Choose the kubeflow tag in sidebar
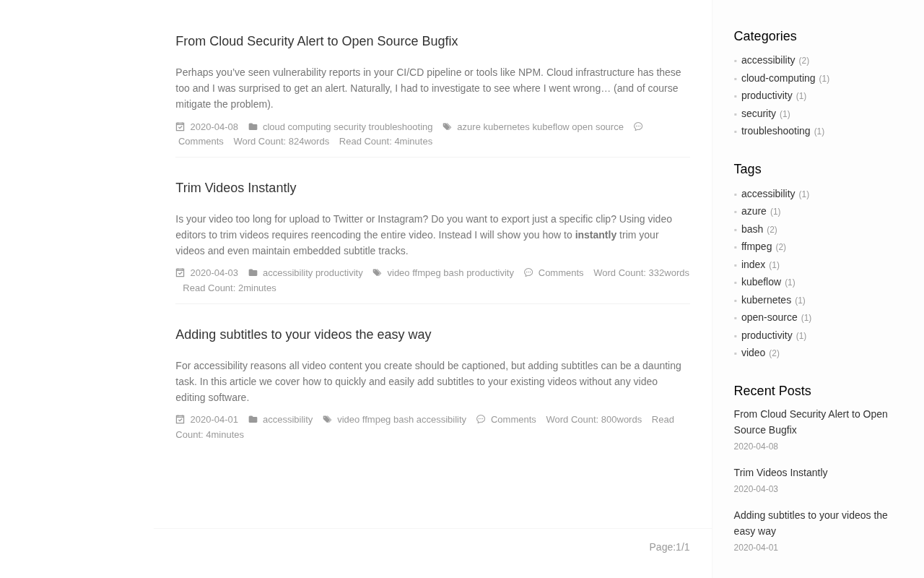The height and width of the screenshot is (578, 924). tap(761, 282)
